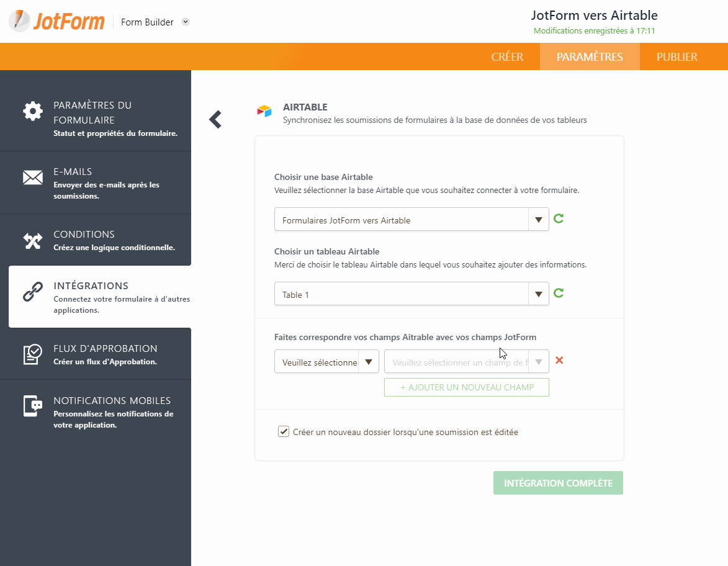Open the Form Builder dropdown chevron
Screen dimensions: 728x566
pyautogui.click(x=185, y=22)
